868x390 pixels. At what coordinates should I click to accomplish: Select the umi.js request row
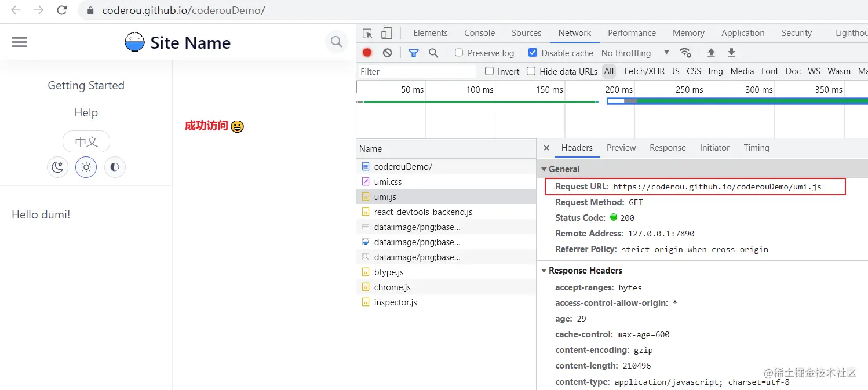446,196
